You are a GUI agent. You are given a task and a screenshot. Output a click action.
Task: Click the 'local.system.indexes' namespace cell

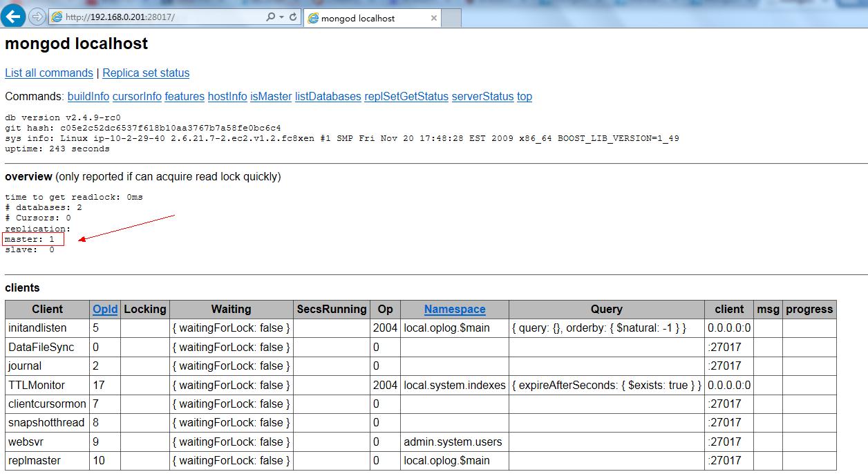[455, 385]
